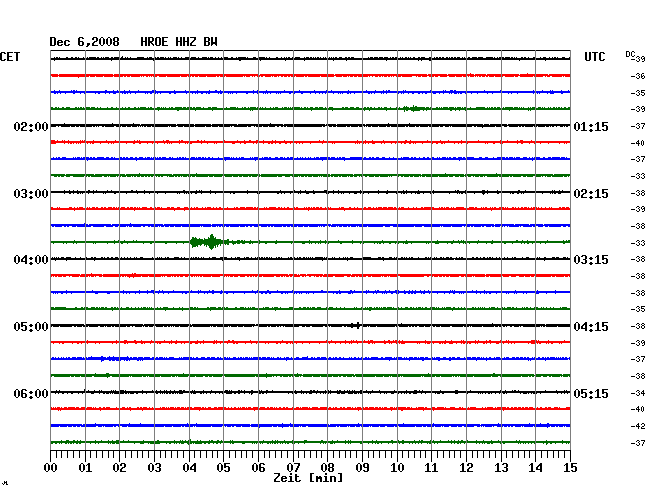Click the "07" minute axis label
Screen dimensions: 650x494
pyautogui.click(x=293, y=468)
